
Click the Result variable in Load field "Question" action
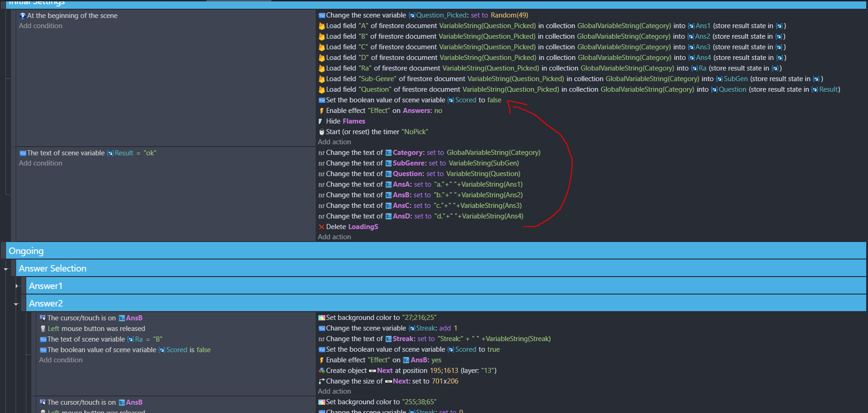point(828,90)
